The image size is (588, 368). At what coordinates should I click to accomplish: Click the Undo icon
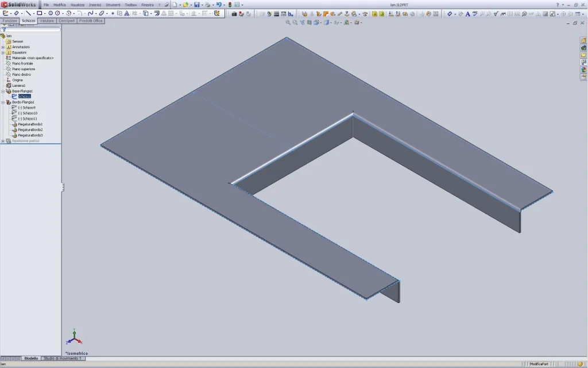[x=219, y=5]
